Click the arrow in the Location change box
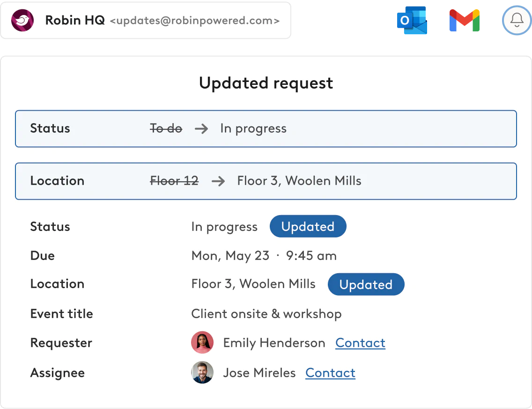532x409 pixels. 218,181
